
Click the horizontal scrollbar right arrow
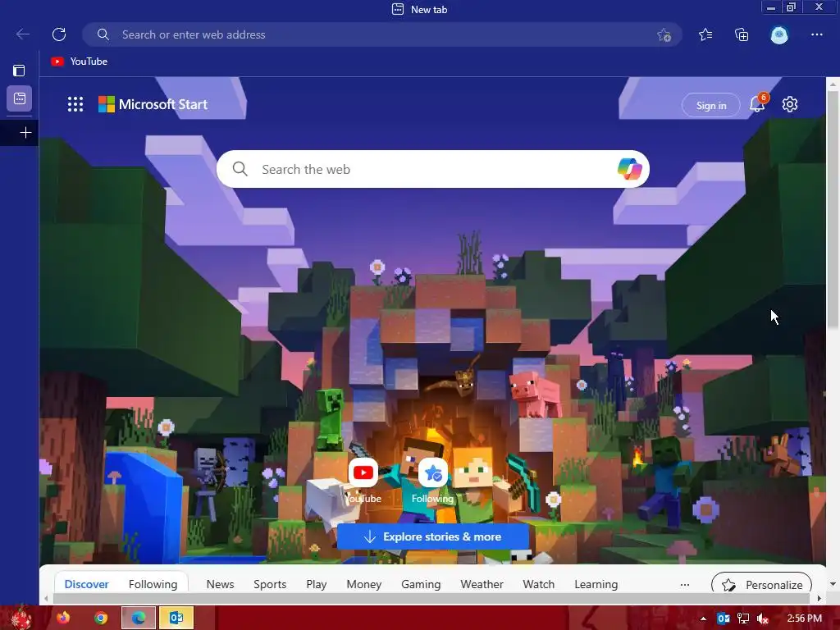pos(819,598)
